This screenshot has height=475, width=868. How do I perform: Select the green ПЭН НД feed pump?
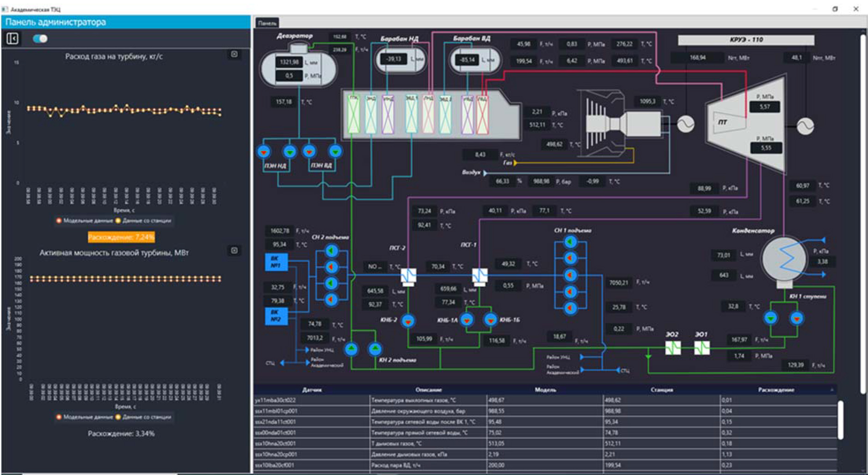[x=289, y=151]
